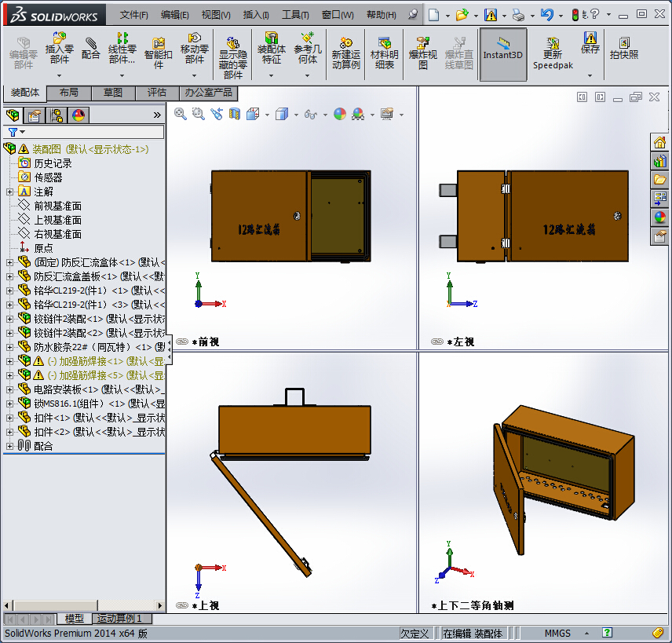This screenshot has height=643, width=672.
Task: Open the 视图(V) menu
Action: click(216, 15)
